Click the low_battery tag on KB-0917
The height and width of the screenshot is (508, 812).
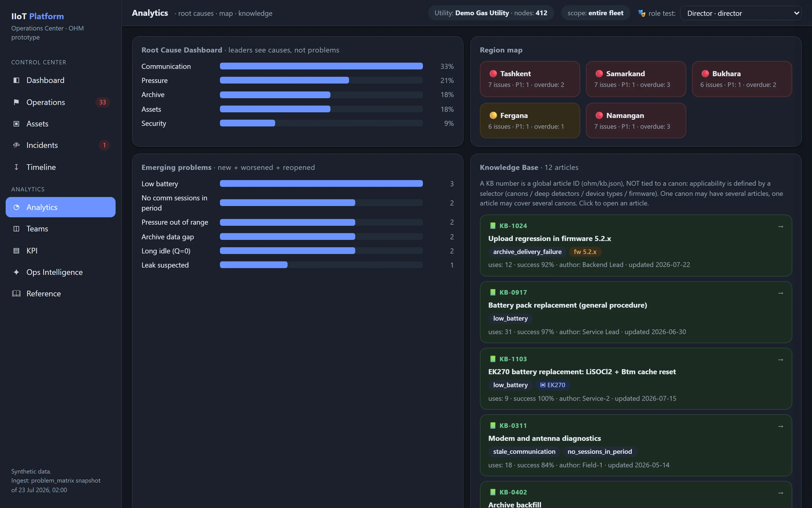click(510, 318)
